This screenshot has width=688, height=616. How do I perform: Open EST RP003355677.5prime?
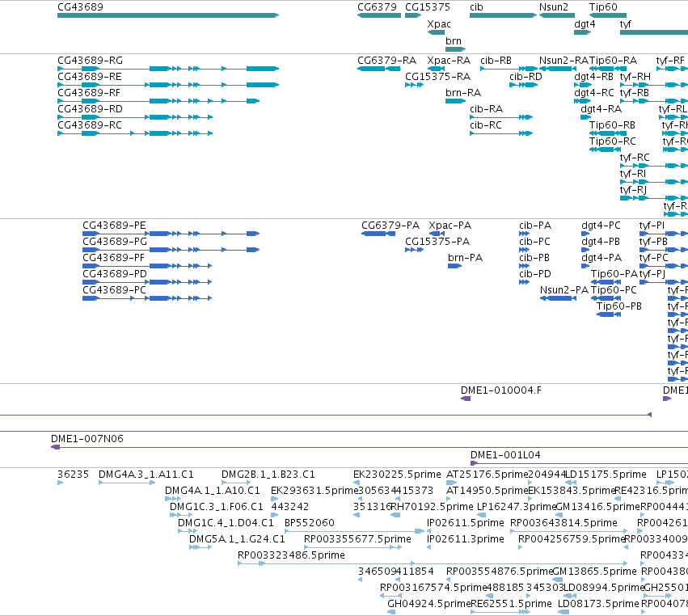pyautogui.click(x=352, y=547)
